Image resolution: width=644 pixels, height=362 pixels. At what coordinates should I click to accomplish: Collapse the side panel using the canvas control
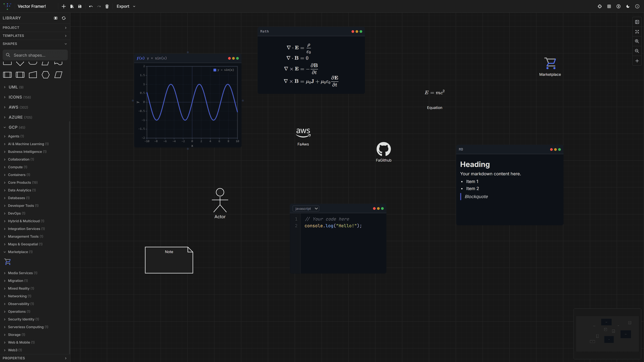tap(637, 22)
